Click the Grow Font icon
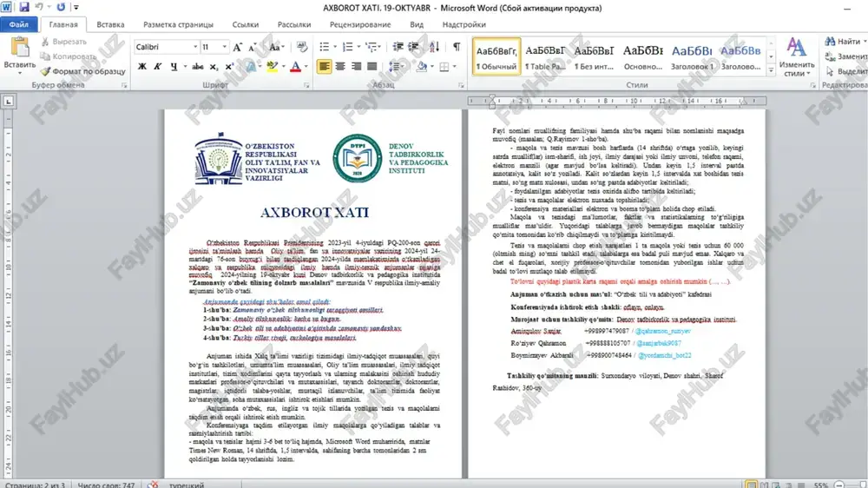Image resolution: width=868 pixels, height=488 pixels. coord(238,48)
